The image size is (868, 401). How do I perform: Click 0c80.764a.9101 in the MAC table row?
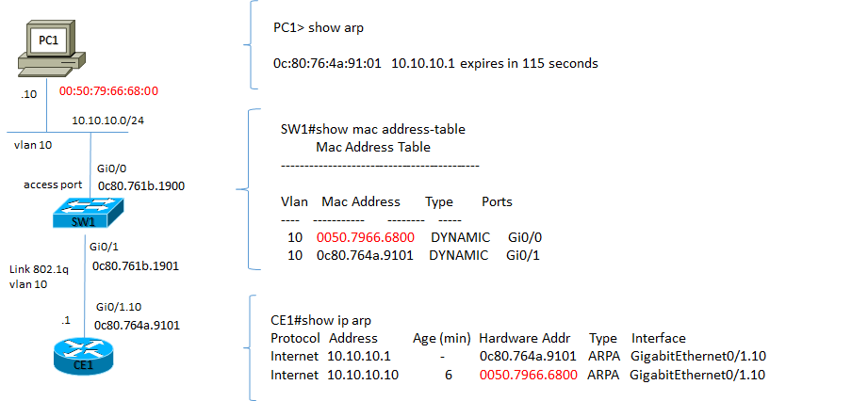click(x=365, y=255)
